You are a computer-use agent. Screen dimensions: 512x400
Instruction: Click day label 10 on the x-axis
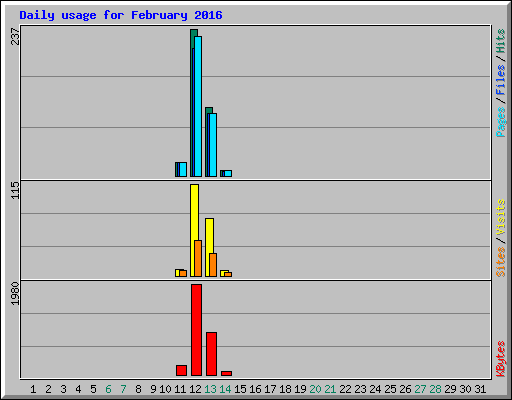pos(165,389)
